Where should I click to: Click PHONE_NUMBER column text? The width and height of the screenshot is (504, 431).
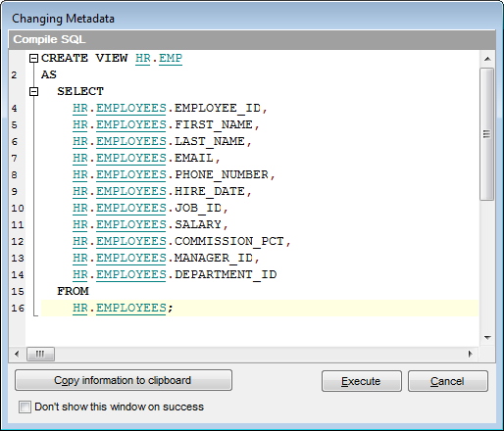(x=222, y=174)
